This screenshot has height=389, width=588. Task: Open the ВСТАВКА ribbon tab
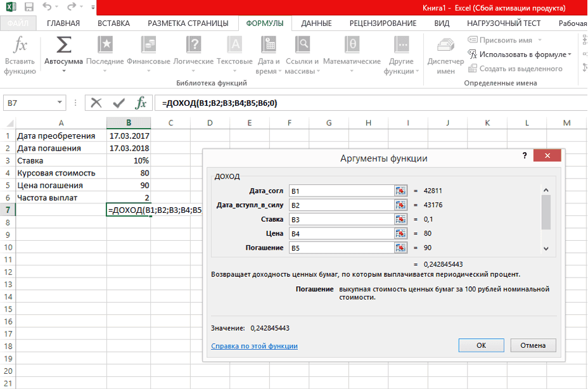tap(113, 23)
